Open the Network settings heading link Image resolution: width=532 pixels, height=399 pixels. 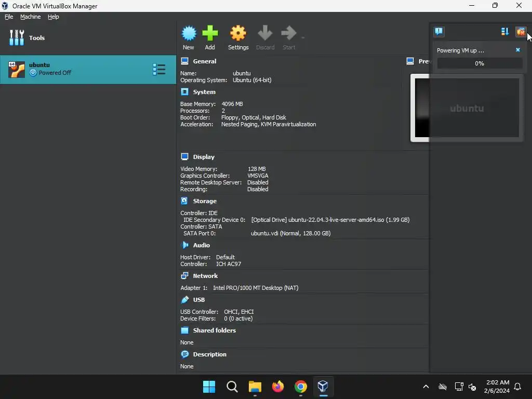(205, 276)
